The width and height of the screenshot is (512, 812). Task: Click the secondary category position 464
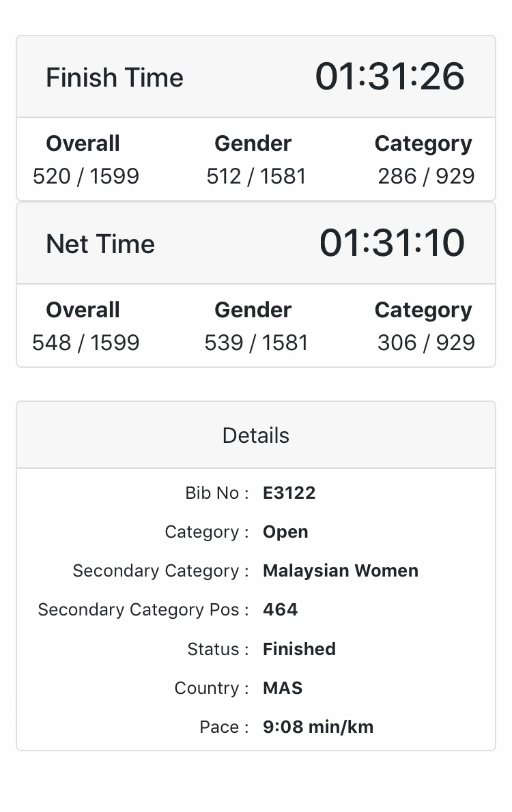tap(281, 609)
